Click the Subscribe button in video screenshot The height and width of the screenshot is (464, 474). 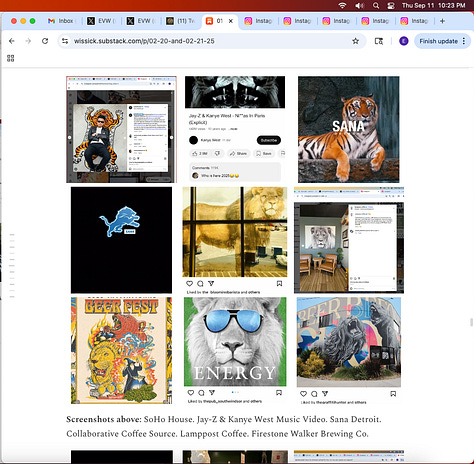point(269,140)
